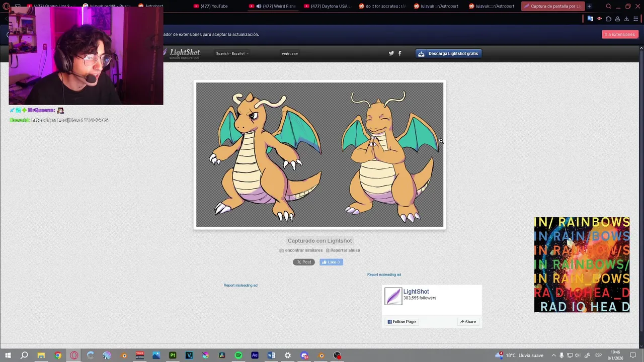This screenshot has height=362, width=644.
Task: Click the browser tab search magnifier icon
Action: (x=608, y=7)
